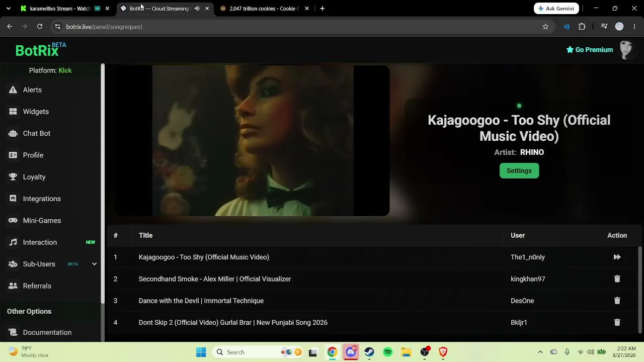Open the Chrome three-dot menu

tap(634, 27)
